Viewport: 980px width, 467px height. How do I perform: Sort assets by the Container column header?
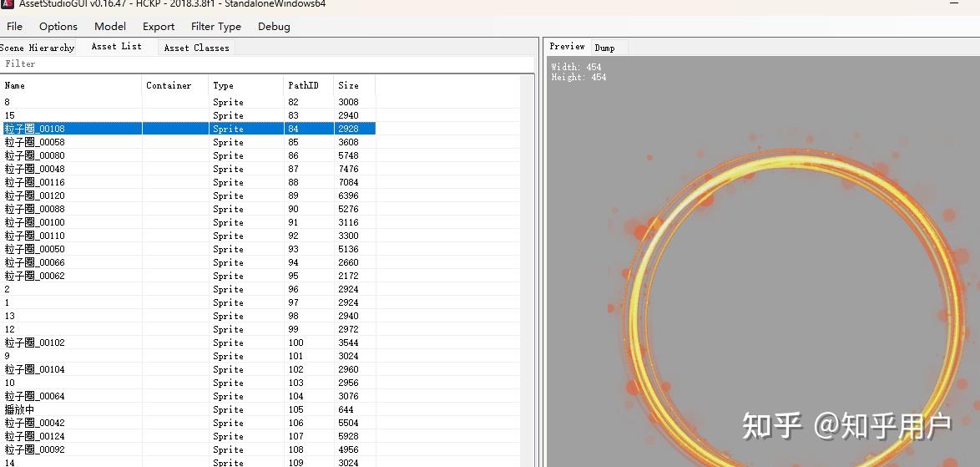tap(175, 86)
